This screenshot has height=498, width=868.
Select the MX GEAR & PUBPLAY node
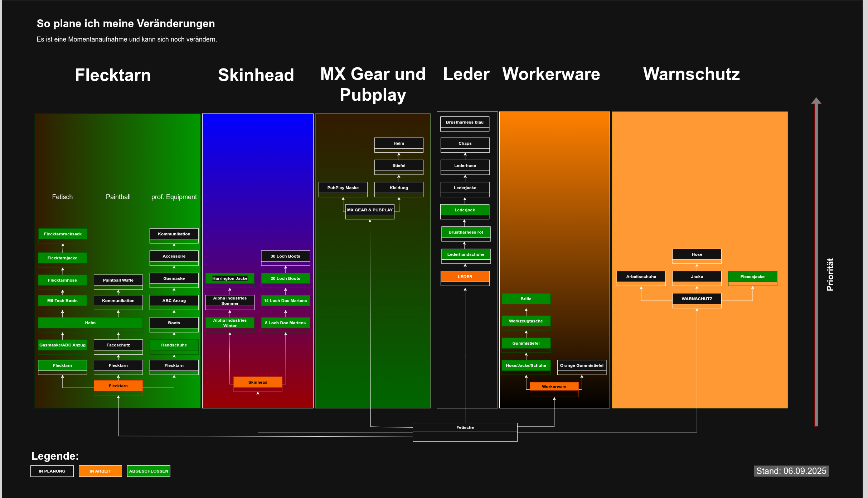(x=370, y=210)
